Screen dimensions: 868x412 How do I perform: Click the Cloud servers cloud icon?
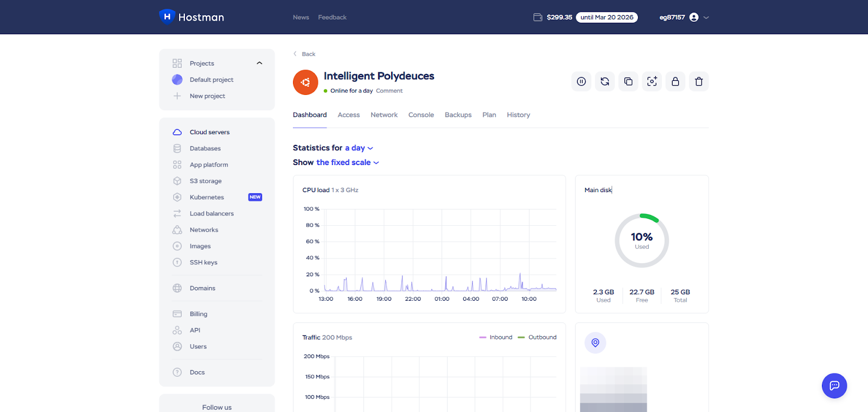[177, 132]
